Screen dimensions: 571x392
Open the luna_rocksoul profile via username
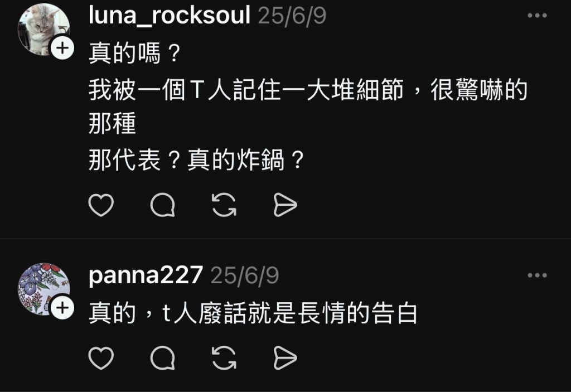pyautogui.click(x=170, y=15)
